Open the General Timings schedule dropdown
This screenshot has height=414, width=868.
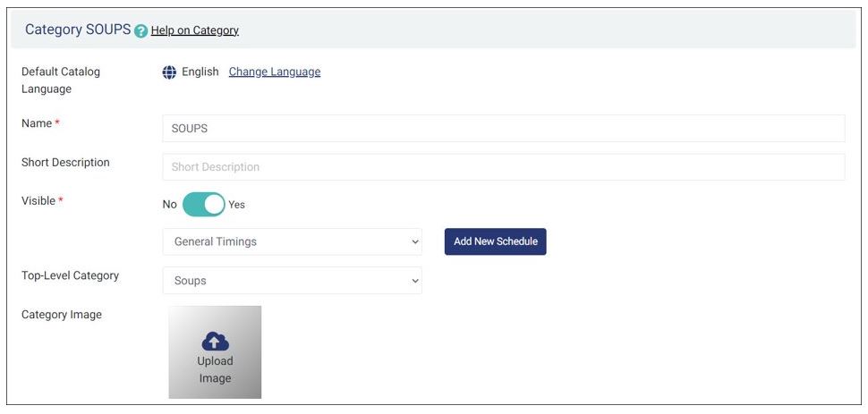(292, 242)
